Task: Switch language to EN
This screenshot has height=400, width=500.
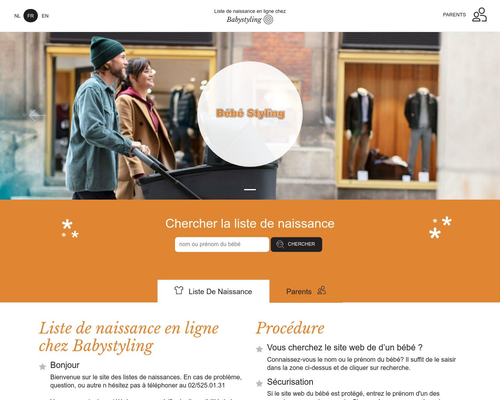Action: point(45,16)
